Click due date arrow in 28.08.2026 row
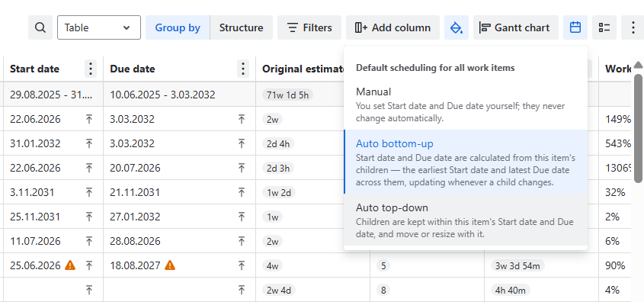 [x=242, y=241]
